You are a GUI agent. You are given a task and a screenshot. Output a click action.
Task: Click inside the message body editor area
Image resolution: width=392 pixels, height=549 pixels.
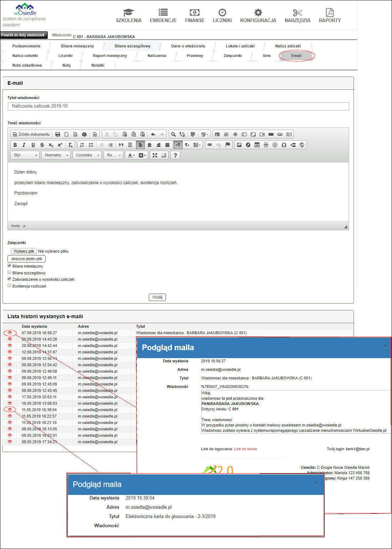point(178,192)
